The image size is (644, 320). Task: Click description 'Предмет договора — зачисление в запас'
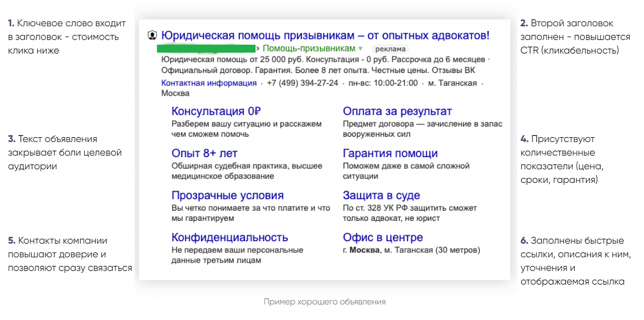pyautogui.click(x=423, y=124)
